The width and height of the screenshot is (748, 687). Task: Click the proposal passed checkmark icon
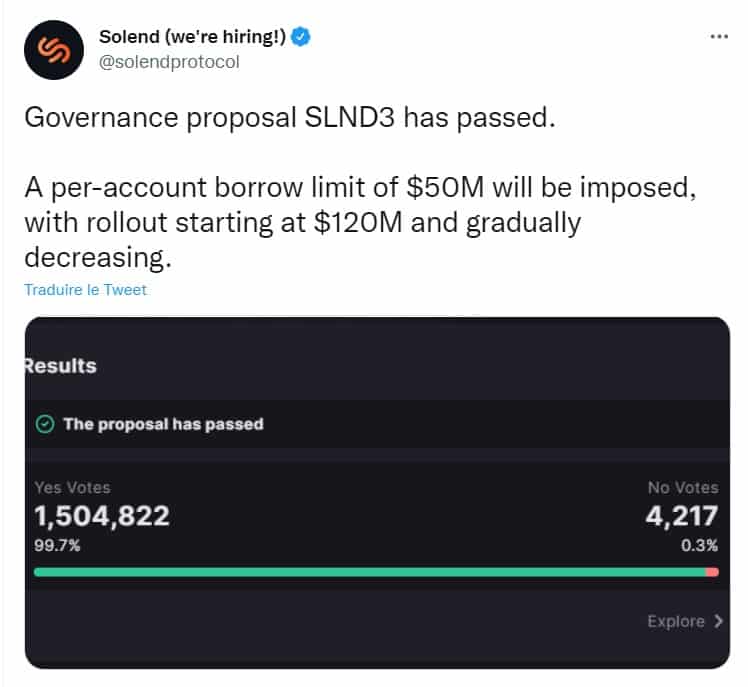point(45,424)
